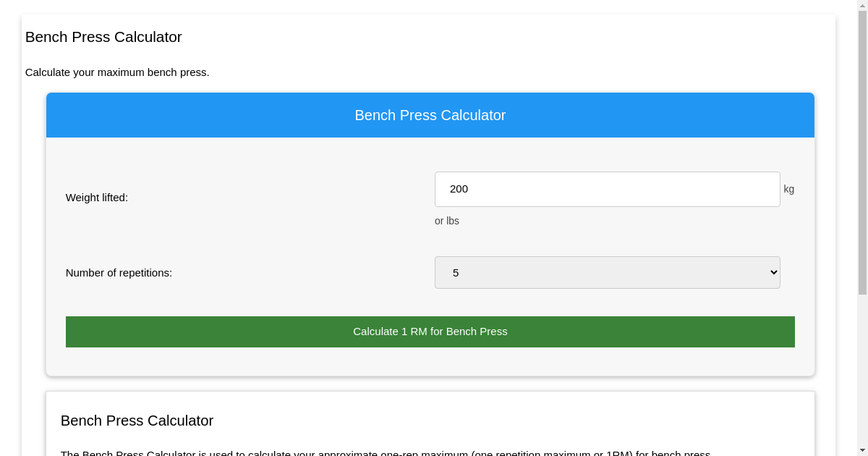
Task: Click the blue Bench Press Calculator header
Action: (430, 114)
